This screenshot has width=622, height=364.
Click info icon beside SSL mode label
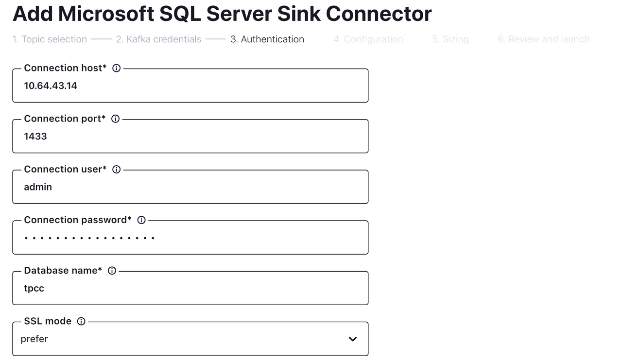(81, 321)
